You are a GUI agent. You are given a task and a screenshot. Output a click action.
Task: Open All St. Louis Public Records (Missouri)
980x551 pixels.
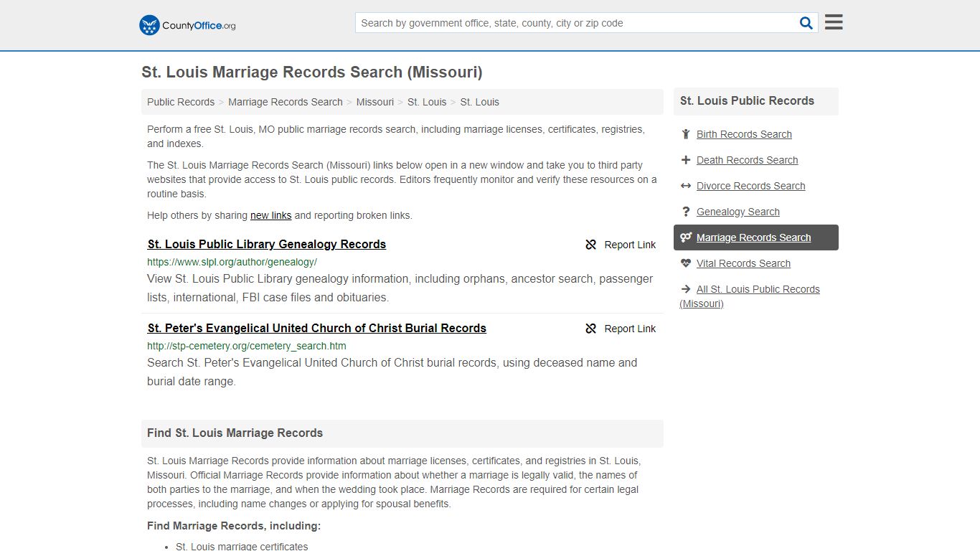[x=750, y=296]
